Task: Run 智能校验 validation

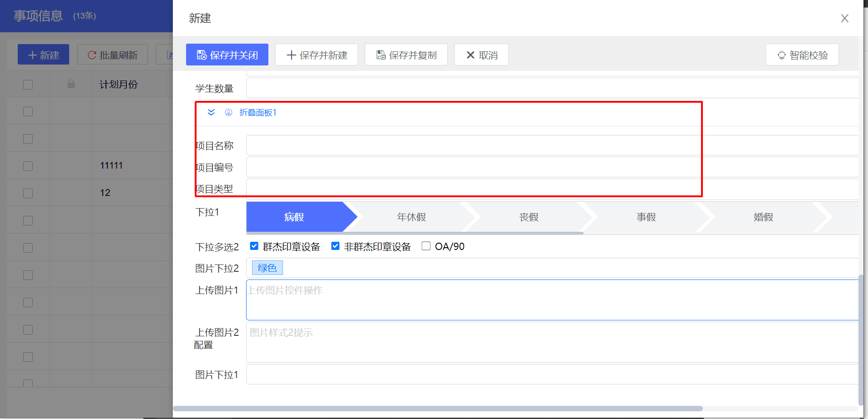Action: [x=802, y=55]
